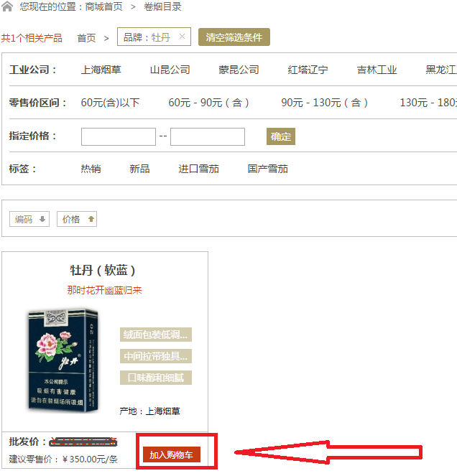Confirm price with 确定 button
Screen dimensions: 457x476
pos(281,136)
